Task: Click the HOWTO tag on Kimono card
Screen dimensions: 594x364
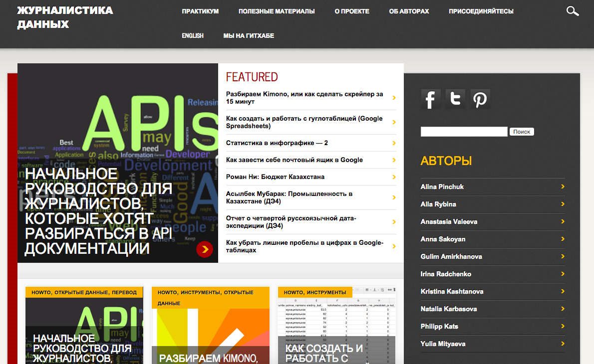Action: point(167,293)
